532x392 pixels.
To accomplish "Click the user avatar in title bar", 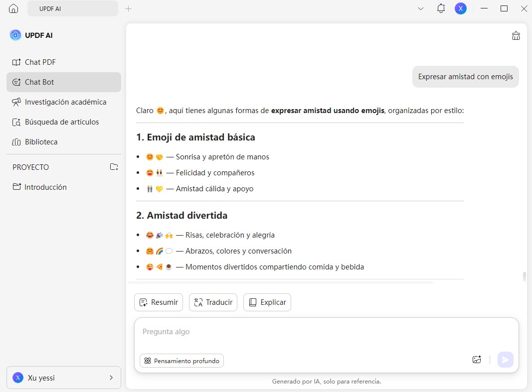I will click(461, 8).
